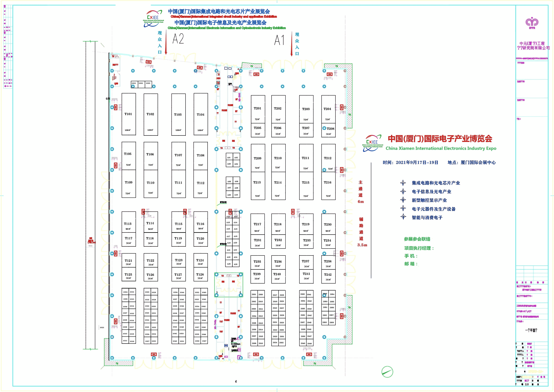554x392 pixels.
Task: Click booth T236
Action: 278,262
